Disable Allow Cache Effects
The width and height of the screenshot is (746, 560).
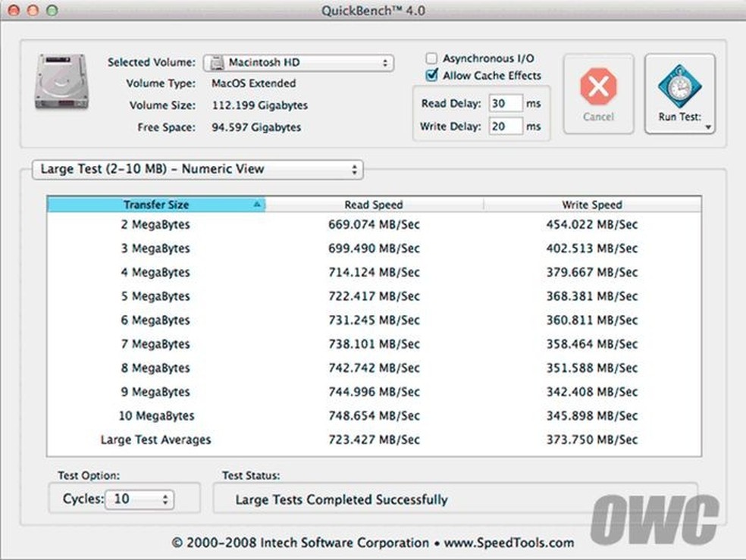pyautogui.click(x=431, y=76)
